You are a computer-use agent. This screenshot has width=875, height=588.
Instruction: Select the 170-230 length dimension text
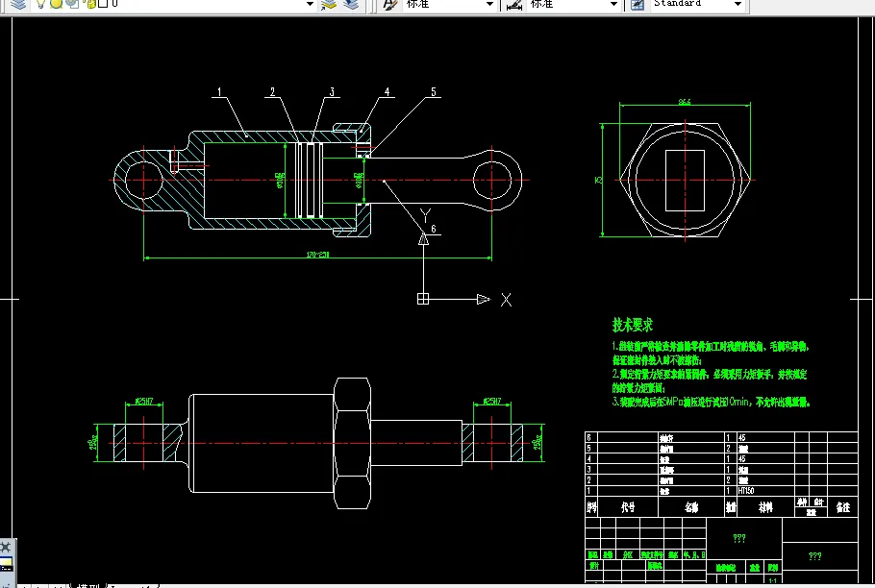(x=317, y=255)
